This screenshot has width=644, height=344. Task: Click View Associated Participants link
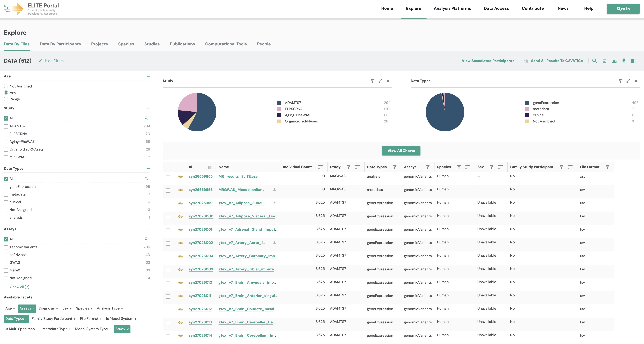(x=488, y=61)
